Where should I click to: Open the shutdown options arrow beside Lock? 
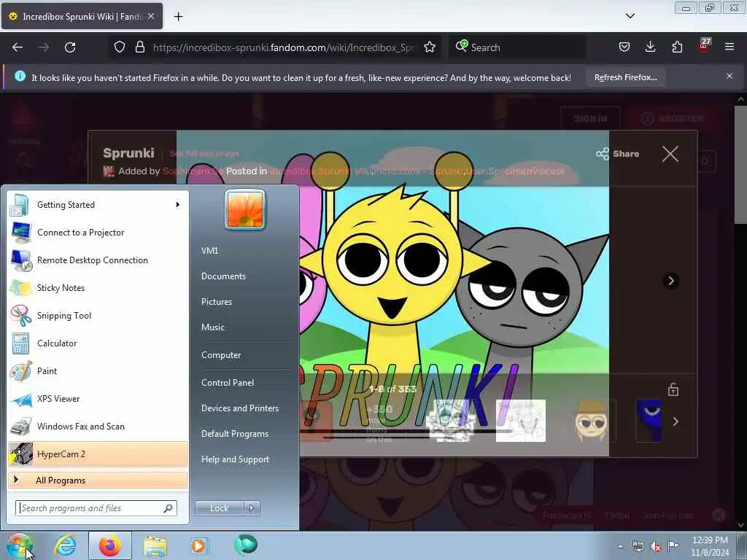click(252, 508)
